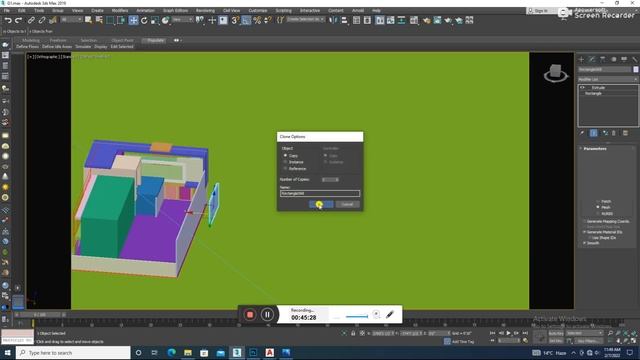
Task: Select Reference option in Clone Options
Action: coord(295,169)
